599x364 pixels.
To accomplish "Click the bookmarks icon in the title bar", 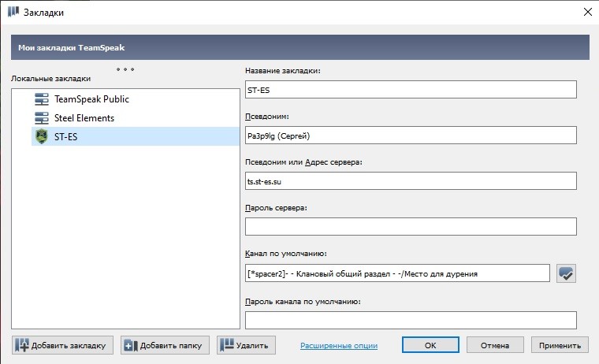I will click(13, 12).
